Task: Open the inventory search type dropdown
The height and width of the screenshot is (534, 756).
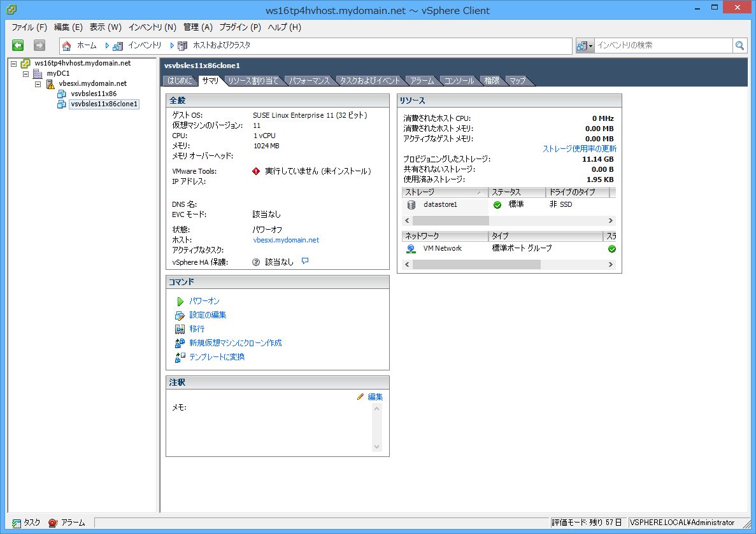Action: 585,46
